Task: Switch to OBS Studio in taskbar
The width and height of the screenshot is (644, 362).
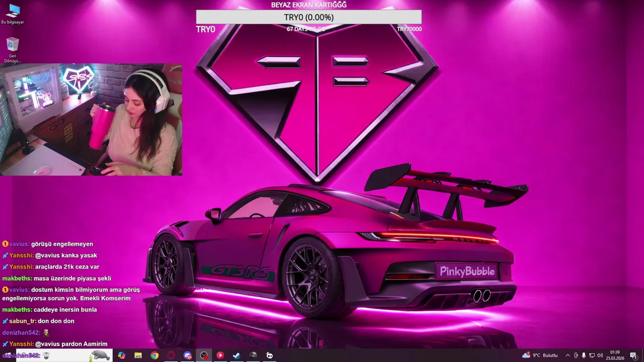Action: [x=204, y=355]
